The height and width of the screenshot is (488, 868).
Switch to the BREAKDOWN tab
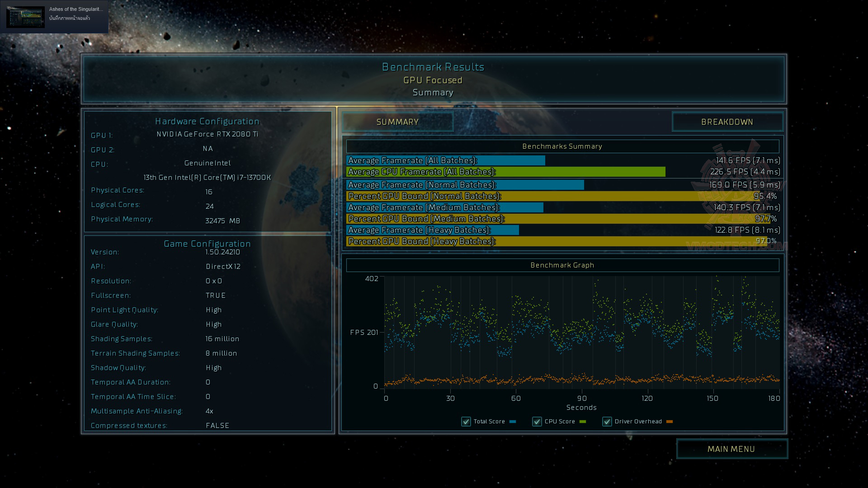pos(727,122)
